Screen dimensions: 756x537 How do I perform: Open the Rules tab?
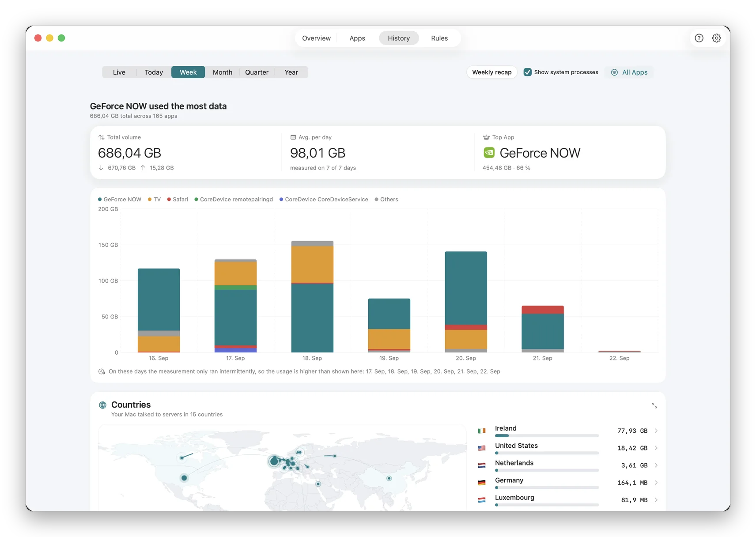439,38
